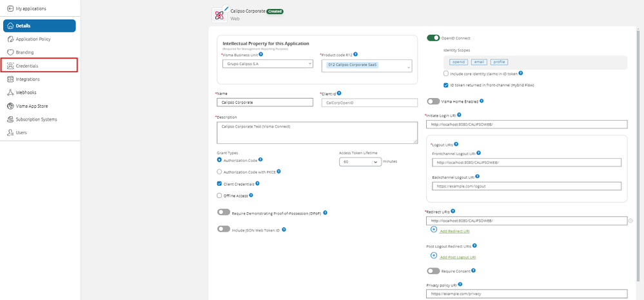Click info icon next to Include JSON Web Token ID
This screenshot has height=300, width=644.
tap(284, 230)
